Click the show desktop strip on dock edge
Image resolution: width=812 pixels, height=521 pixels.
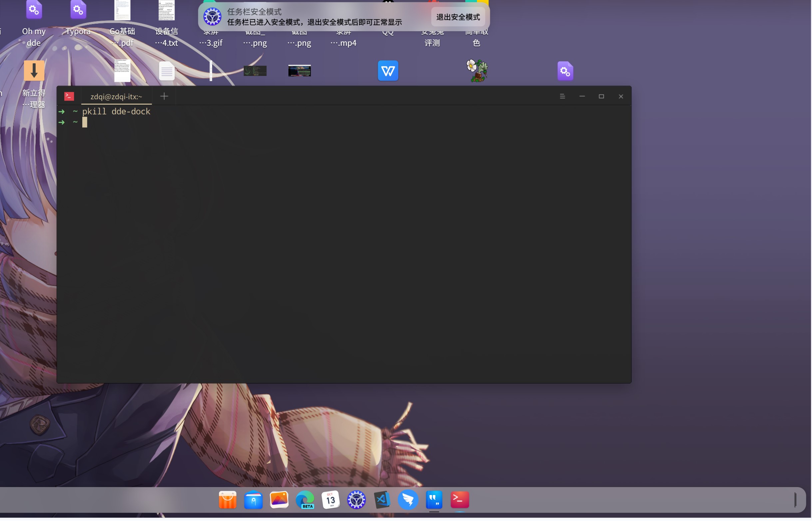pyautogui.click(x=795, y=500)
